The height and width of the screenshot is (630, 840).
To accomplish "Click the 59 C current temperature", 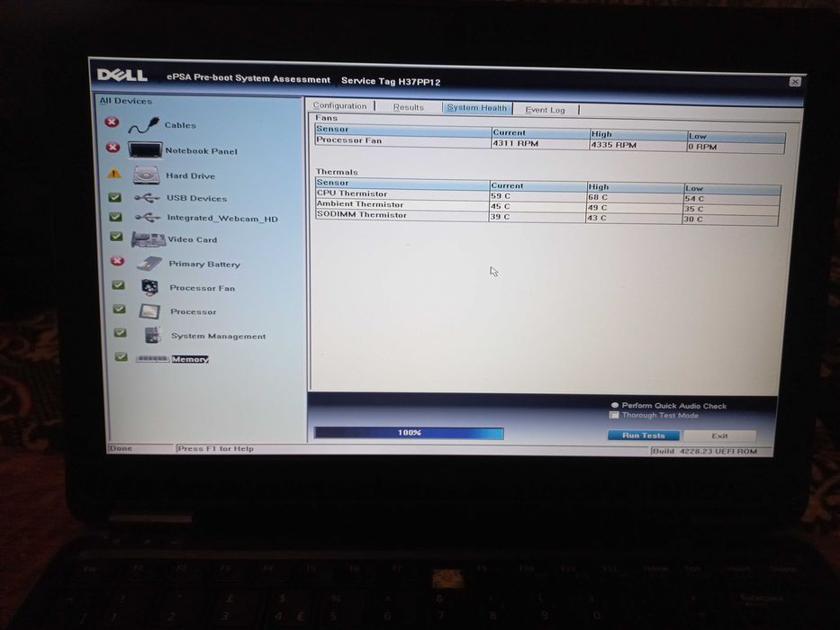I will 501,196.
